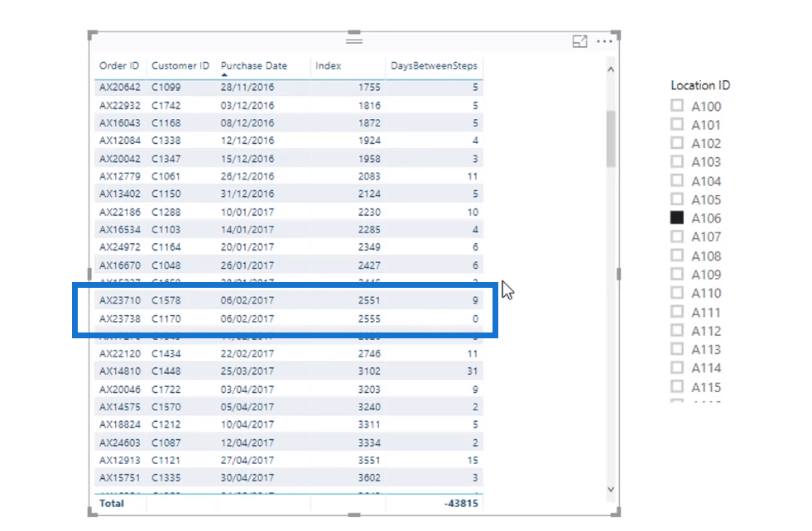Check the A109 location checkbox

[677, 275]
